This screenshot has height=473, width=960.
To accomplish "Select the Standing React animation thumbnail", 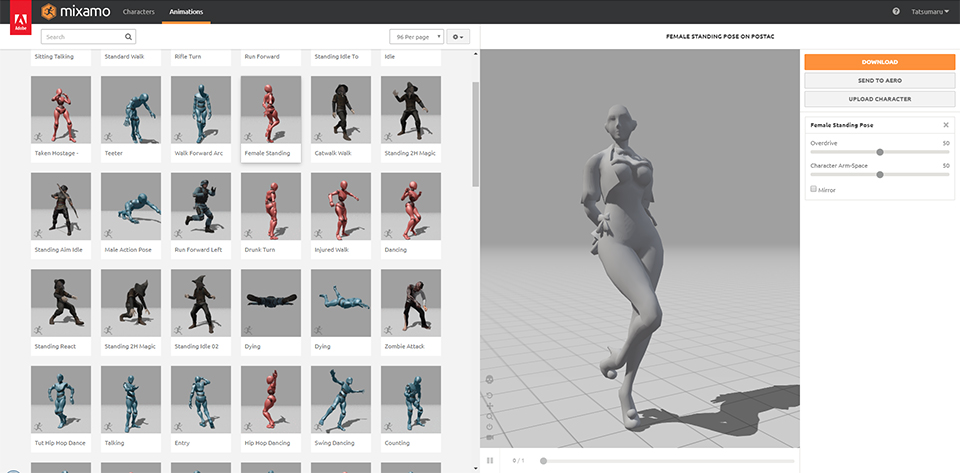I will 61,303.
